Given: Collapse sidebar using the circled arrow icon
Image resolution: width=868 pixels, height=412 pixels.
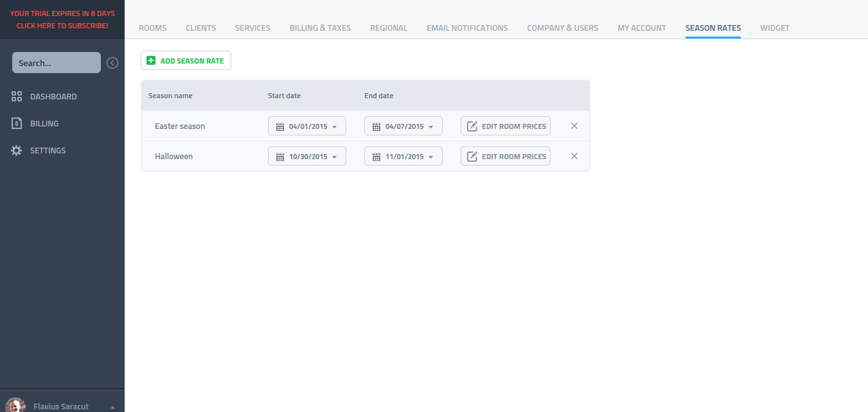Looking at the screenshot, I should point(112,63).
